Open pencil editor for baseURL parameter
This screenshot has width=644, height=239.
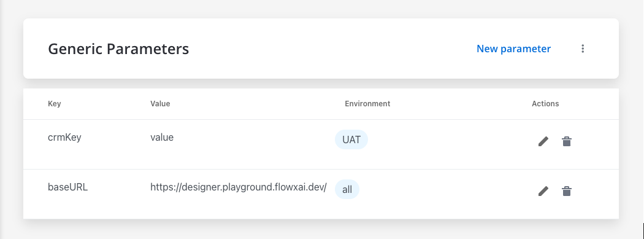pos(543,191)
